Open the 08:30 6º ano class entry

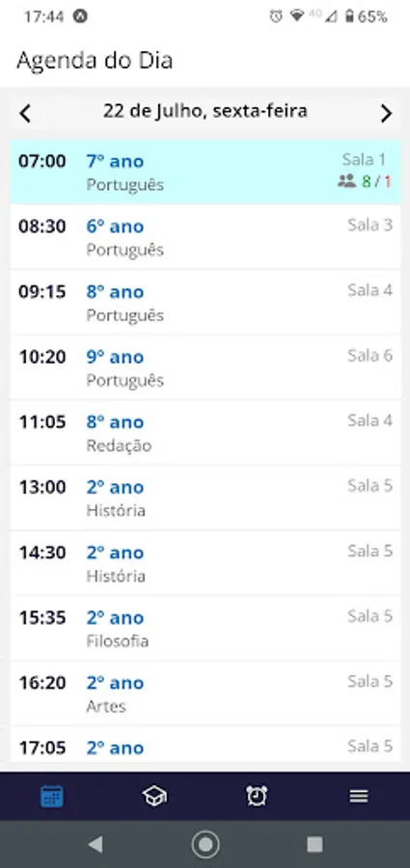[x=205, y=237]
